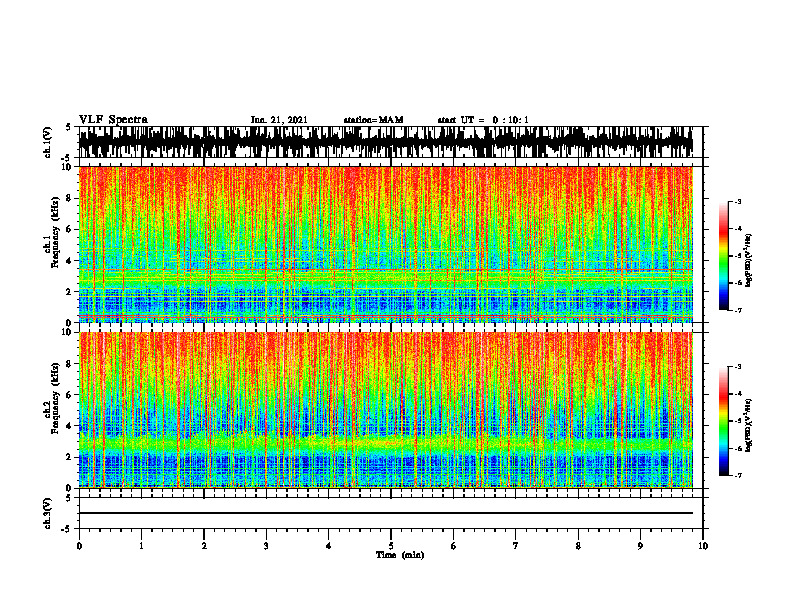Click tick label "2" on the time axis

204,546
